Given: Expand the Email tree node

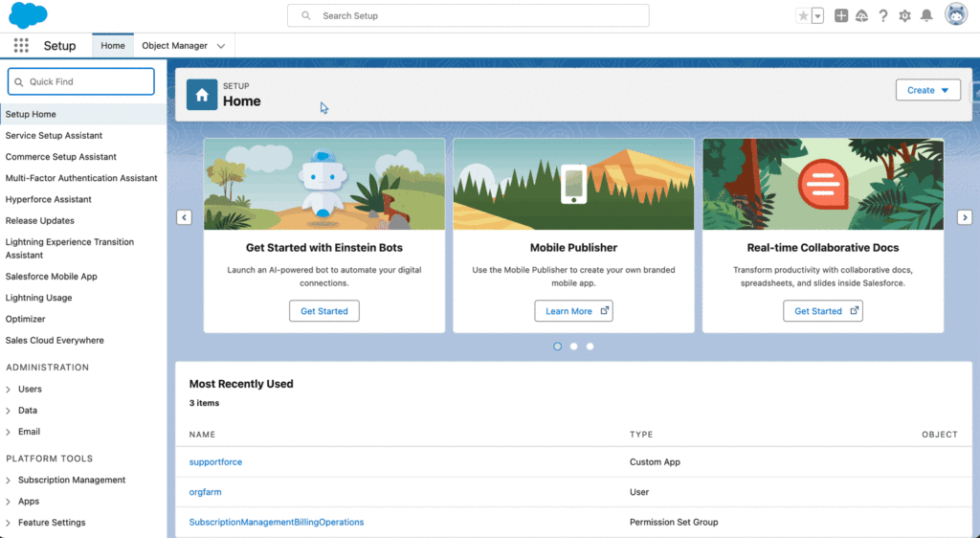Looking at the screenshot, I should [8, 432].
